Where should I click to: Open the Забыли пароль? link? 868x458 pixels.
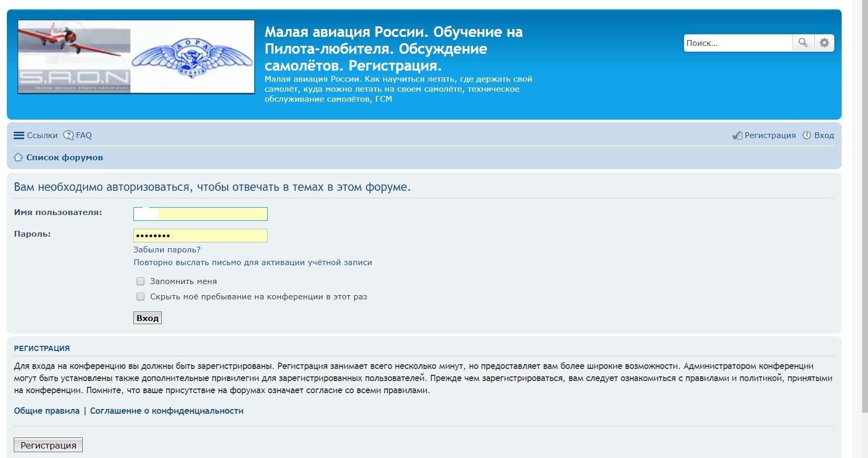(x=167, y=250)
